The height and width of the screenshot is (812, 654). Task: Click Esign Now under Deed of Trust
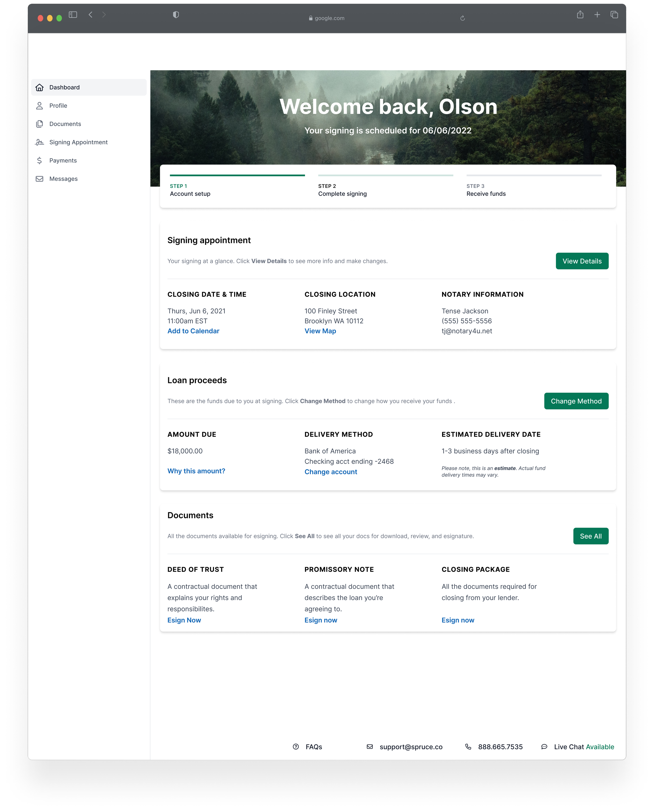point(184,620)
